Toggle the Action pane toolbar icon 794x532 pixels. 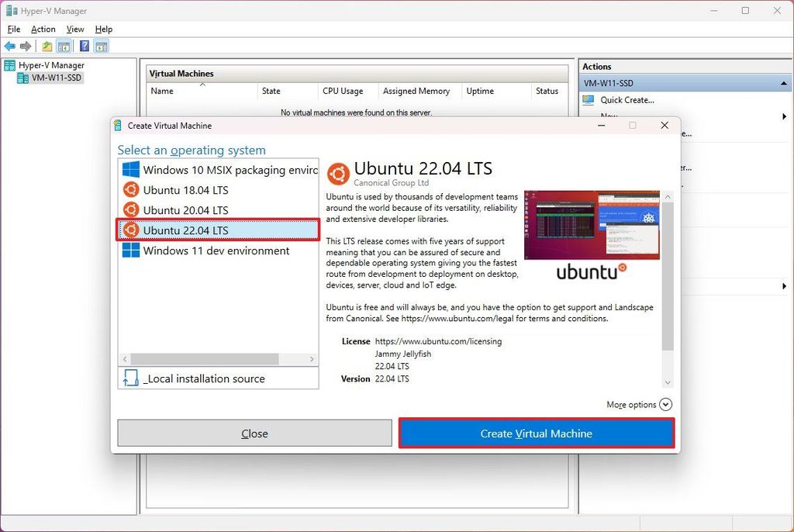tap(102, 47)
